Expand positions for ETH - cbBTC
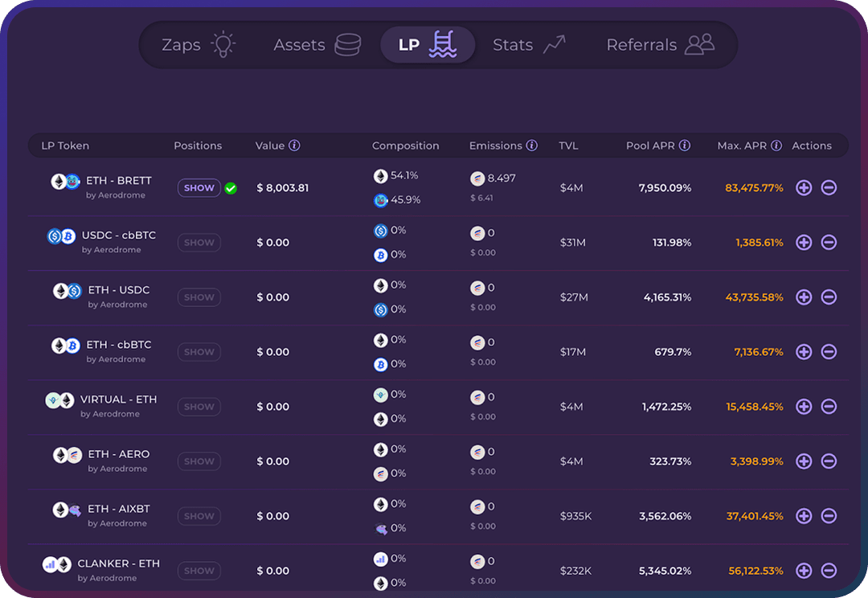 pyautogui.click(x=199, y=352)
